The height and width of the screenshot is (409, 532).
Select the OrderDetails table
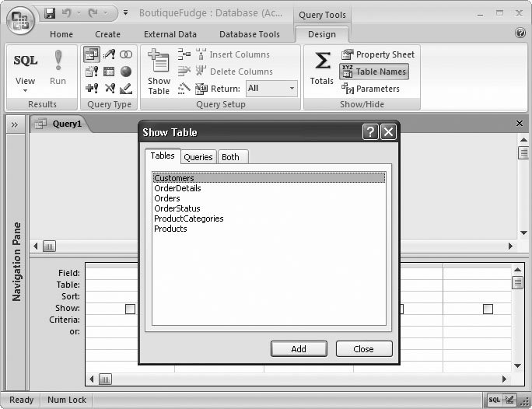pos(269,188)
